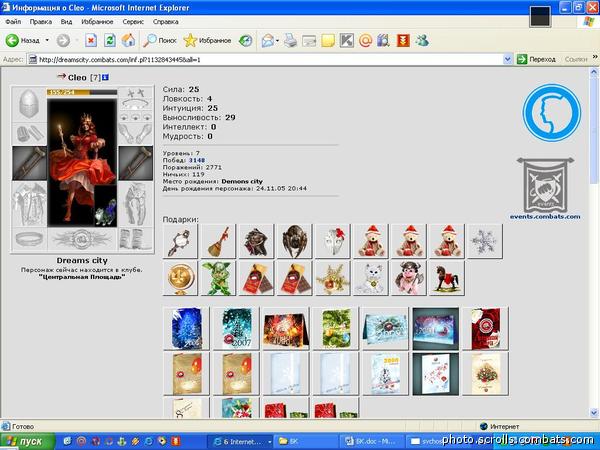Click the Windows пуск Start button

28,441
